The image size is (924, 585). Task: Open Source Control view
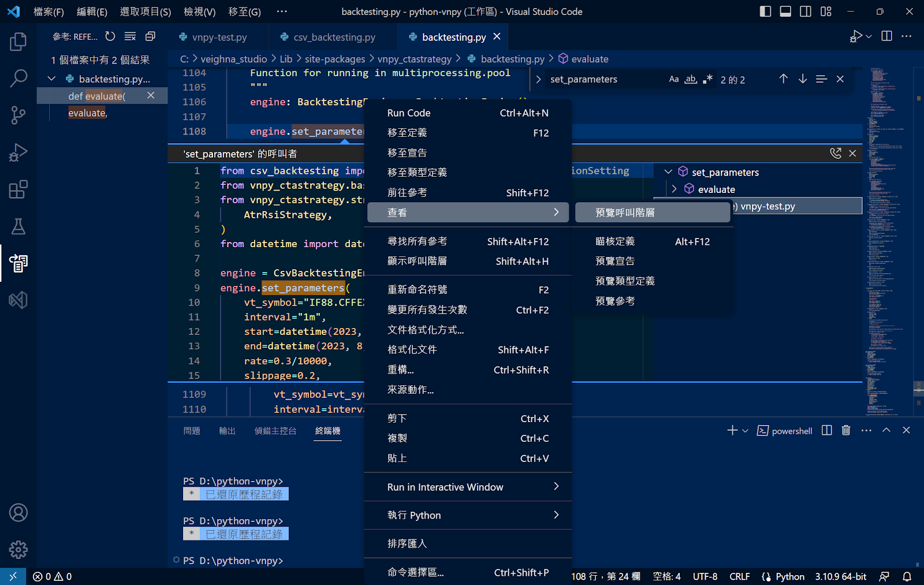(x=18, y=115)
